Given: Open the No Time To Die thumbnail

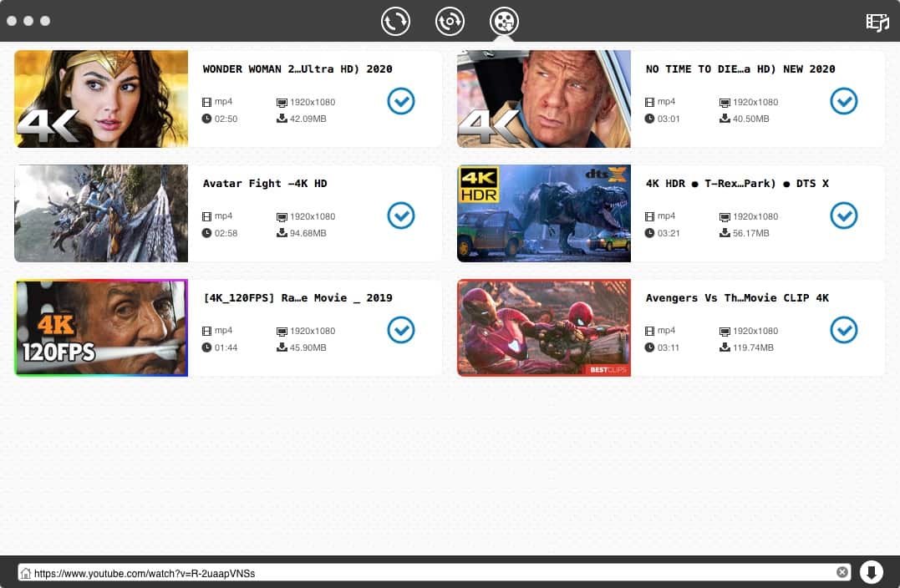Looking at the screenshot, I should [x=543, y=99].
